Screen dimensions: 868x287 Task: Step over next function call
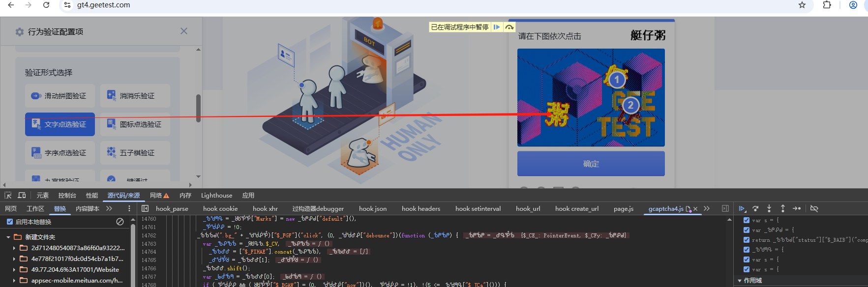pos(755,208)
